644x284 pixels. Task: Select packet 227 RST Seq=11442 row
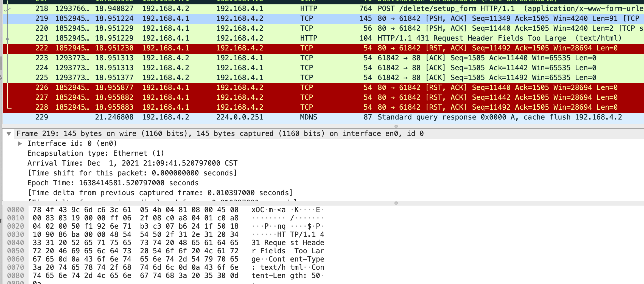coord(323,98)
